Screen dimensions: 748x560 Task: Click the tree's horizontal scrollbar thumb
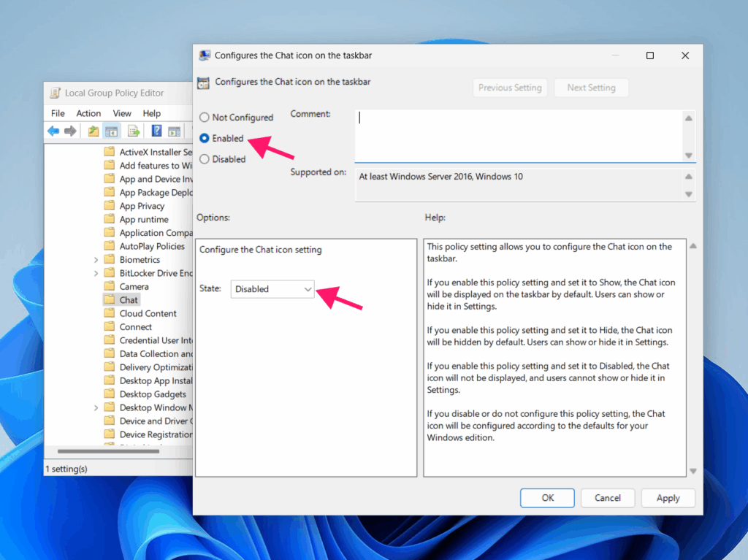pyautogui.click(x=108, y=451)
